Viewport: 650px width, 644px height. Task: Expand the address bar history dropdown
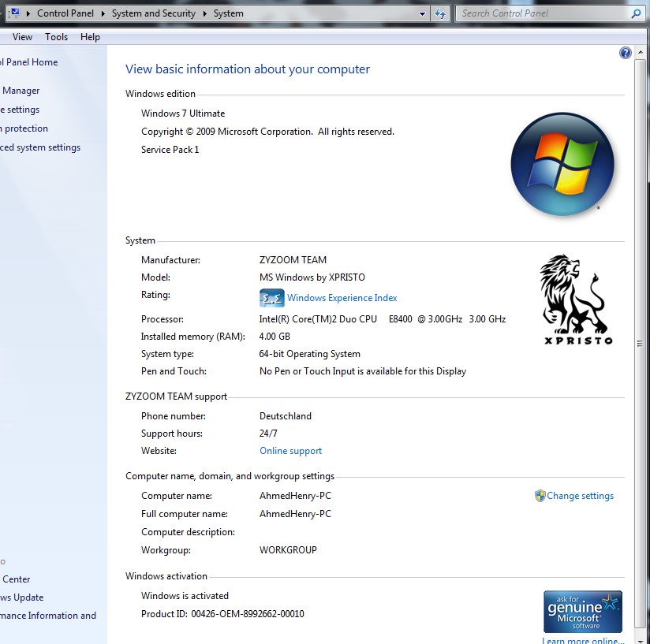pyautogui.click(x=422, y=13)
